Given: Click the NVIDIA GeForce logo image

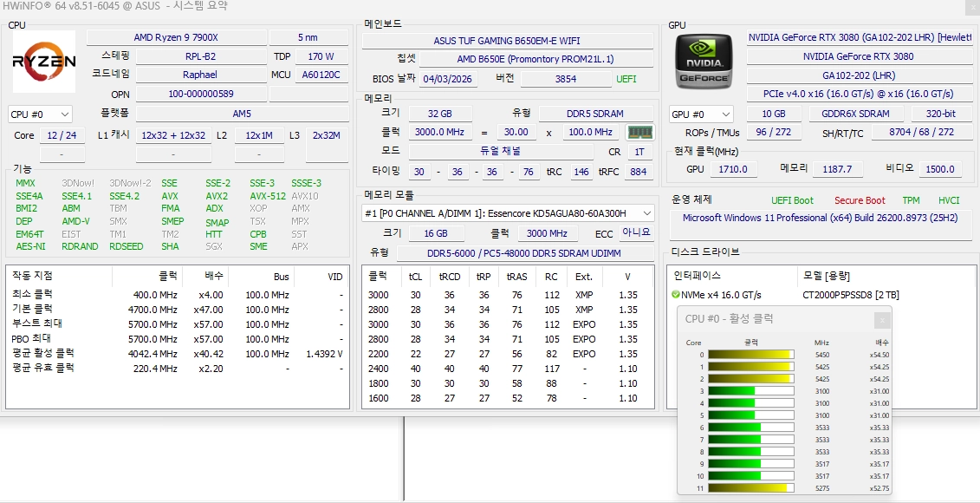Looking at the screenshot, I should click(x=703, y=62).
